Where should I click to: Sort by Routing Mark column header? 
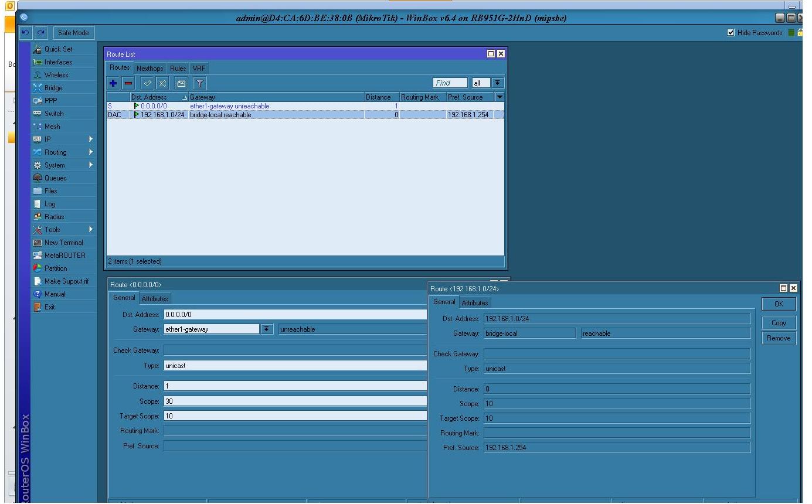pos(423,97)
